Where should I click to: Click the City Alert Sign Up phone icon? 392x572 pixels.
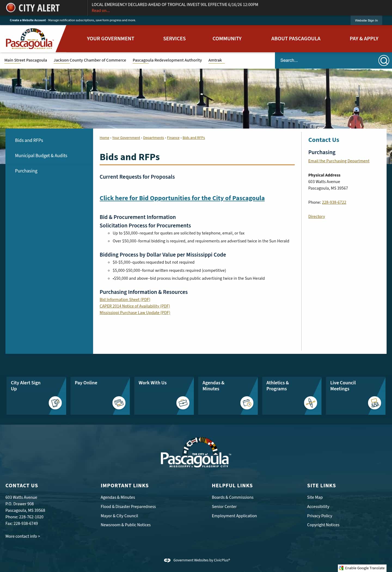pos(55,403)
